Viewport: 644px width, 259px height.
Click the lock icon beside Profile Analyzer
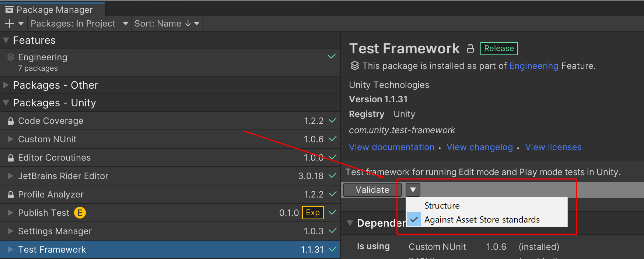(11, 195)
